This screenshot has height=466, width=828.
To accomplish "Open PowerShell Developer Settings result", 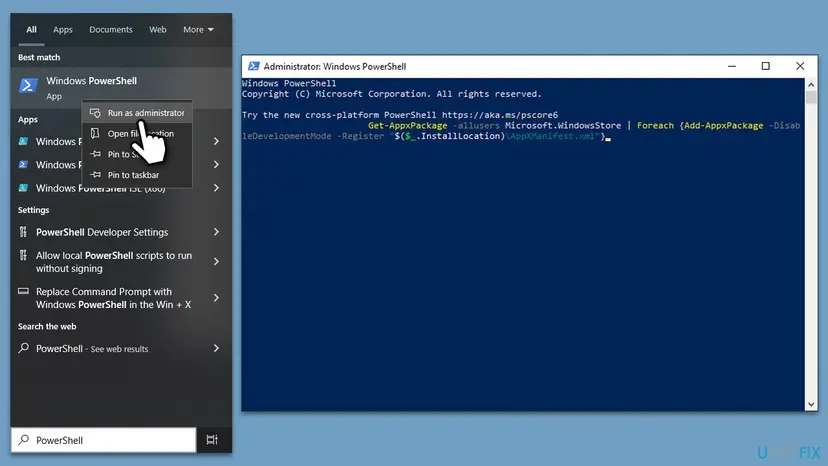I will tap(102, 232).
